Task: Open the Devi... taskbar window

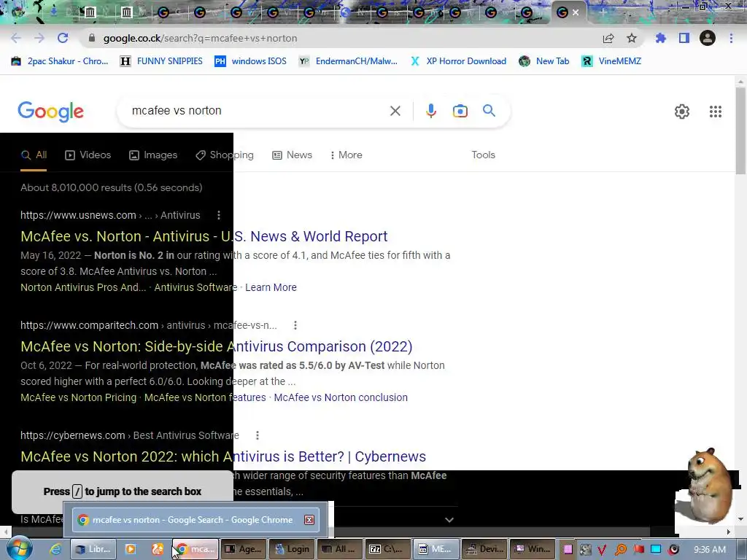Action: [x=484, y=549]
